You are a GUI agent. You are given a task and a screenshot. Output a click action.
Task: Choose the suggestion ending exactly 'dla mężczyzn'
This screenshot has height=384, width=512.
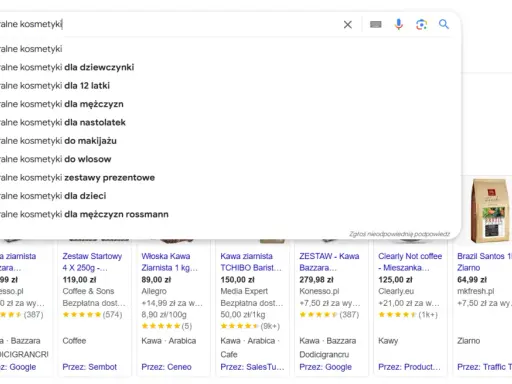tap(230, 104)
